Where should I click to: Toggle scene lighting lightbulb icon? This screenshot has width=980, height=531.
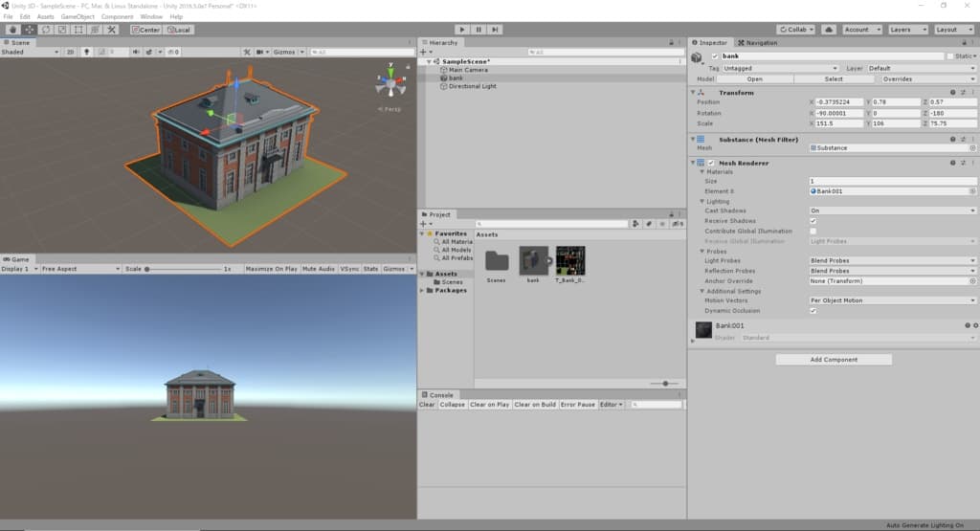tap(87, 53)
